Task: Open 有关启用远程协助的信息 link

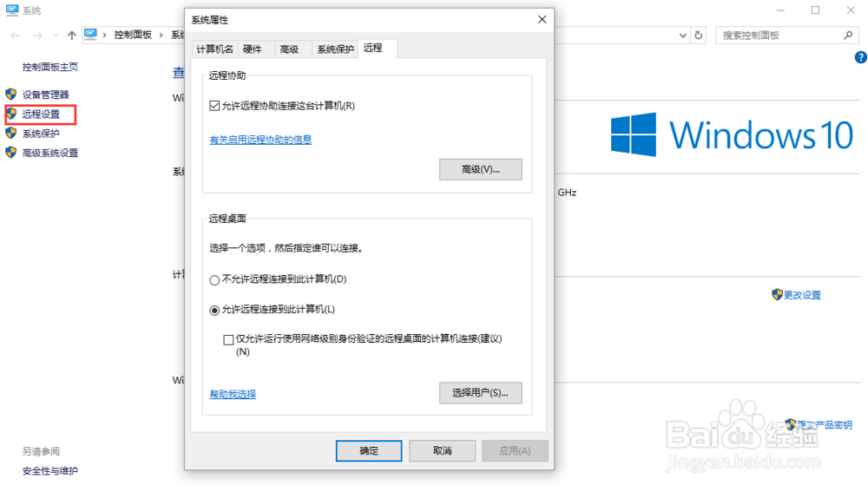Action: point(260,140)
